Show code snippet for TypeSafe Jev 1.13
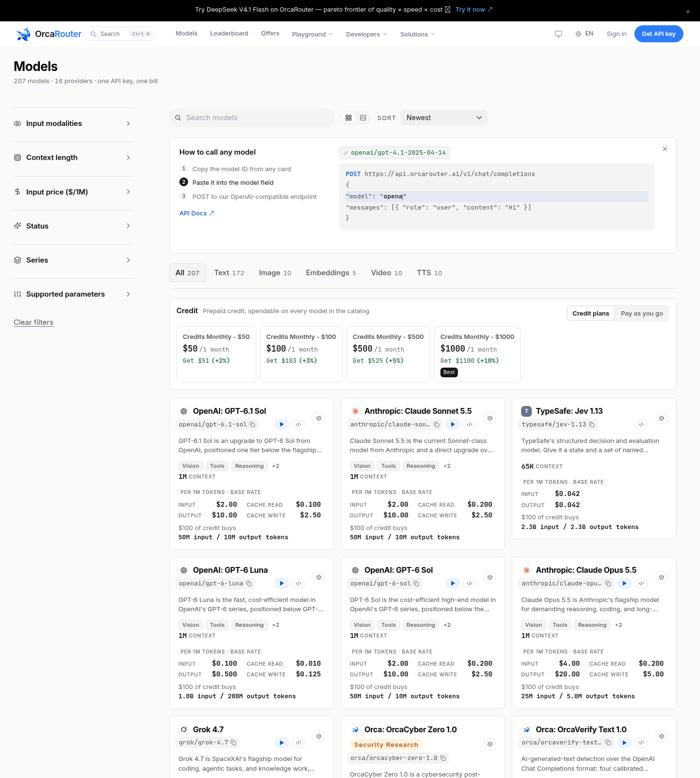The width and height of the screenshot is (700, 778). 641,424
